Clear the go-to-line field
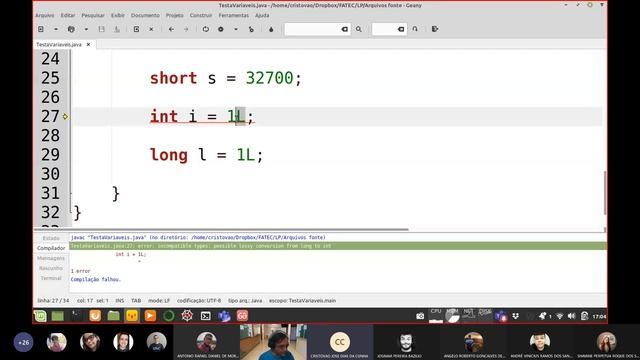The image size is (640, 360). click(x=401, y=29)
